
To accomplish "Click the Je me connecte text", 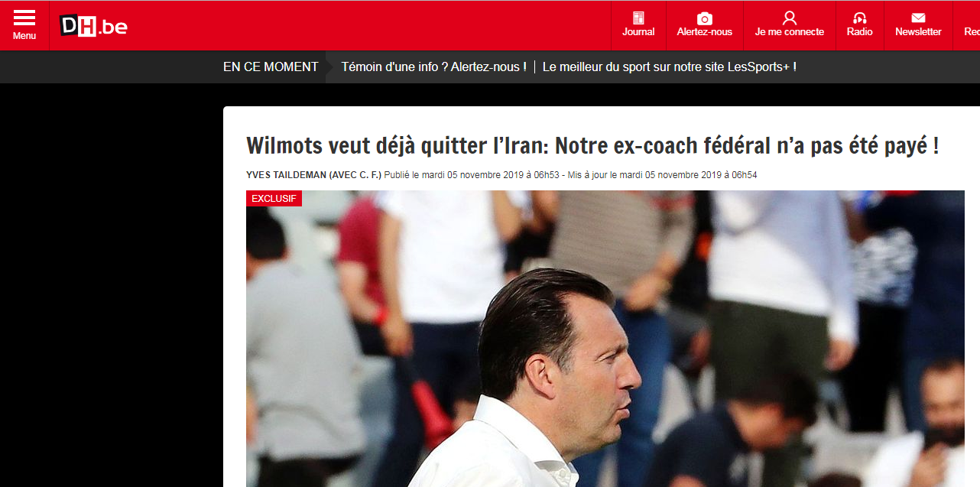I will pyautogui.click(x=790, y=32).
